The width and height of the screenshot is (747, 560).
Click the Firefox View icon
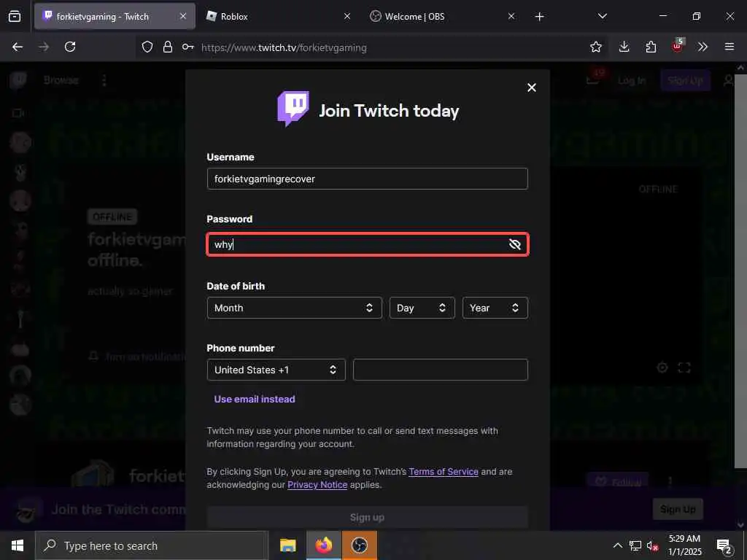click(x=15, y=17)
